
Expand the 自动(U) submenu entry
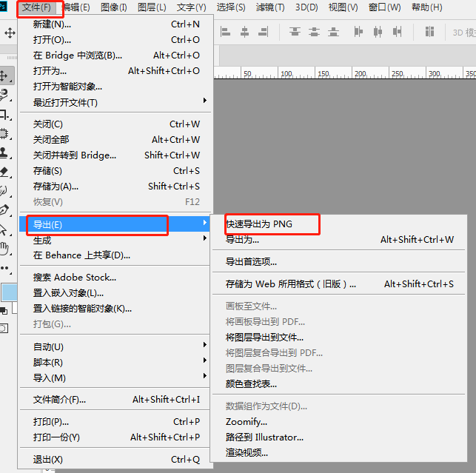[x=115, y=346]
